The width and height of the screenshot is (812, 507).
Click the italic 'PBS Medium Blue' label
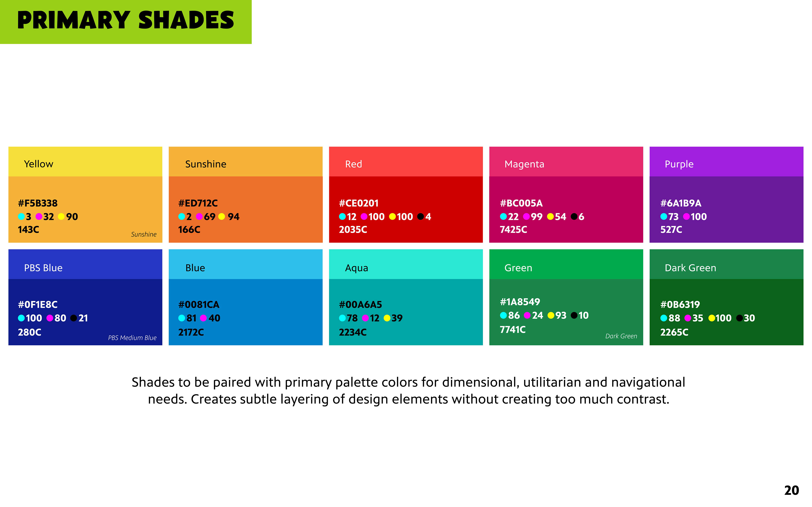(x=132, y=338)
